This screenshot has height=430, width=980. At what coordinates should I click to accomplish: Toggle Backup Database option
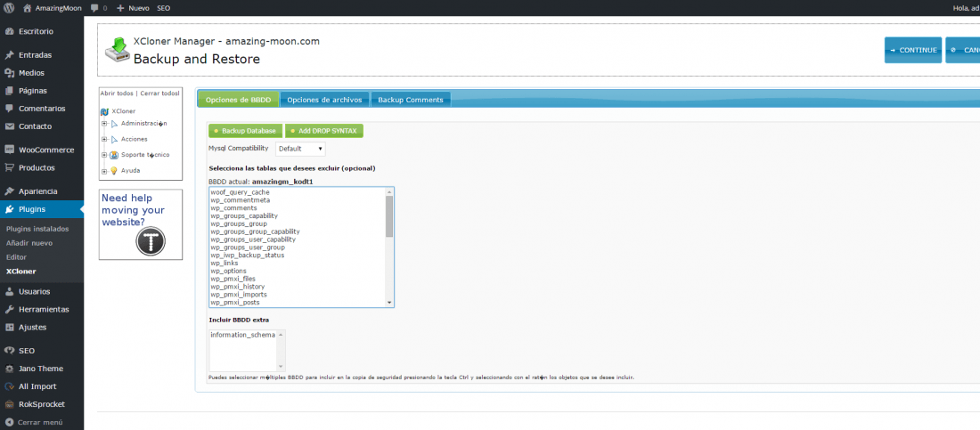[x=246, y=131]
